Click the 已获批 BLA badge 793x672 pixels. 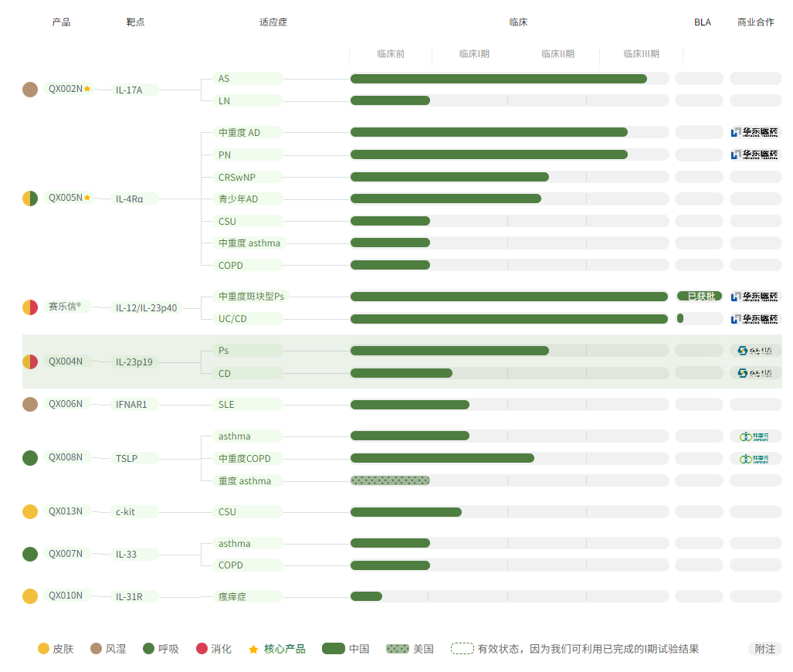coord(700,296)
